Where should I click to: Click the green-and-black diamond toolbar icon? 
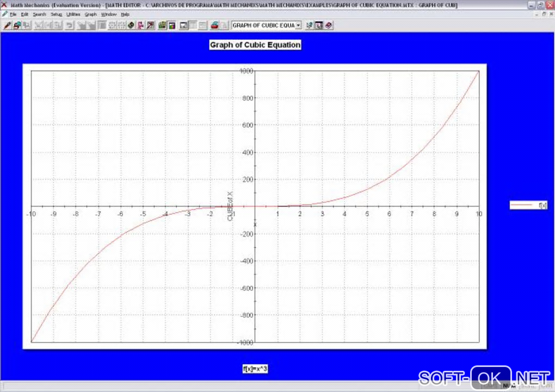[131, 25]
